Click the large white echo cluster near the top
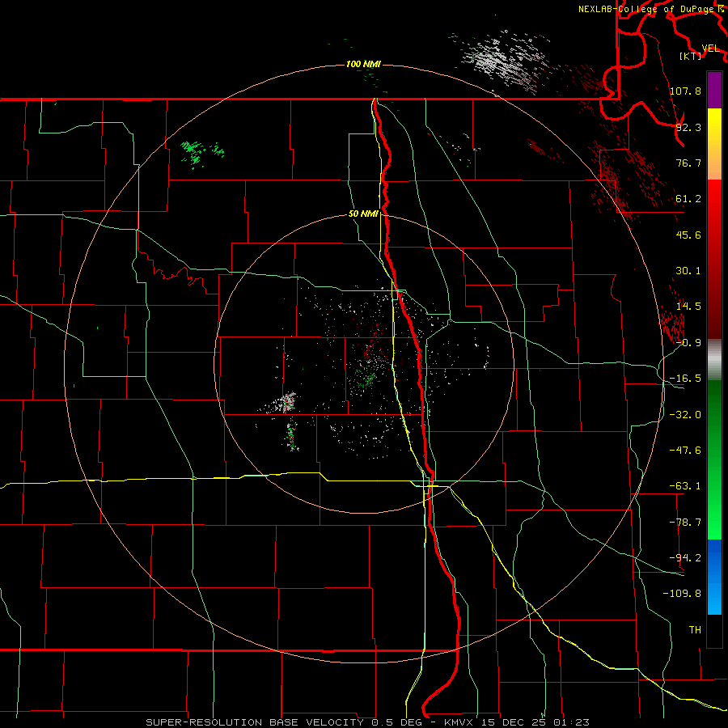The width and height of the screenshot is (728, 728). 504,61
